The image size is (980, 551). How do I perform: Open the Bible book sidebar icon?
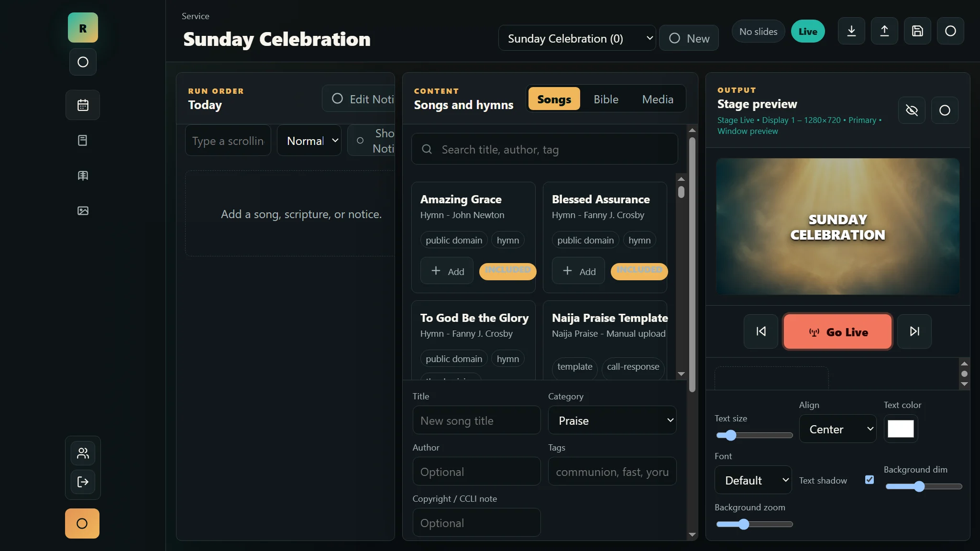click(83, 176)
